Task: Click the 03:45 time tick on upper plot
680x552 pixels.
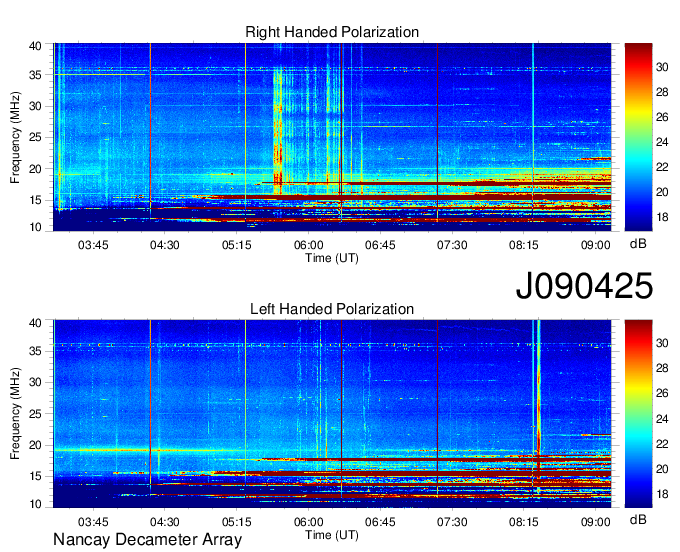Action: click(93, 245)
